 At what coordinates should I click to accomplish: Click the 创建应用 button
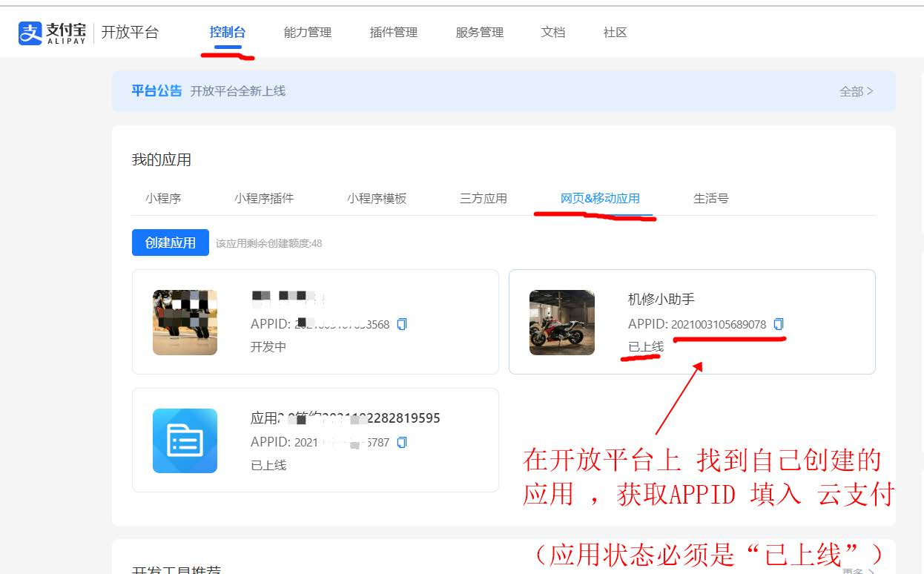coord(171,243)
